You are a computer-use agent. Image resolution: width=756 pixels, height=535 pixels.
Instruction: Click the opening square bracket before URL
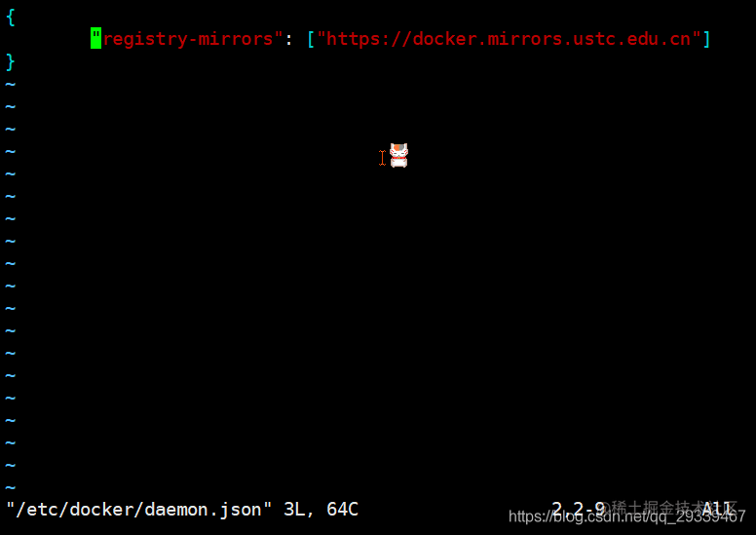point(311,39)
